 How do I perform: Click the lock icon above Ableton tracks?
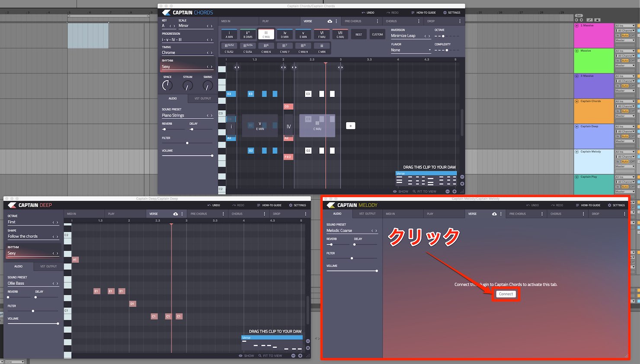tap(597, 20)
